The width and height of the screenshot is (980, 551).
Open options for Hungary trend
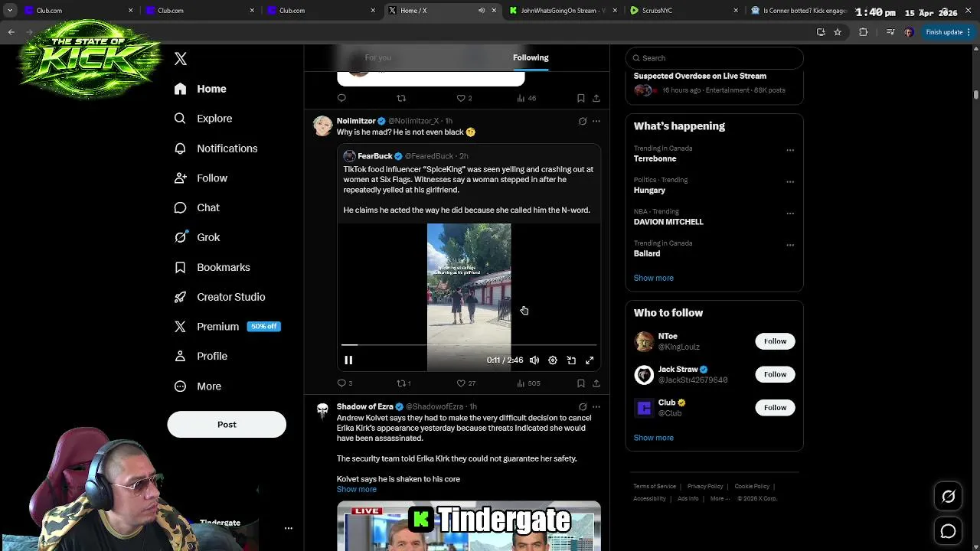click(x=790, y=181)
